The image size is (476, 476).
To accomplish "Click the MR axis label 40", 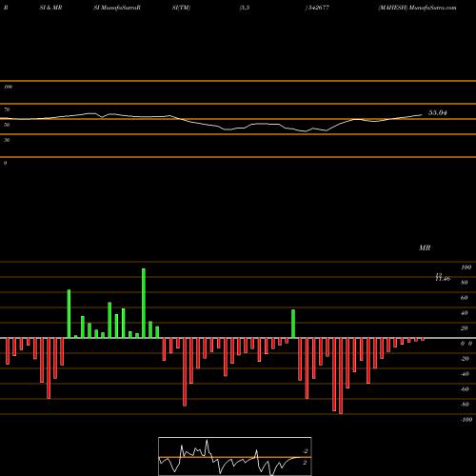I will click(465, 313).
